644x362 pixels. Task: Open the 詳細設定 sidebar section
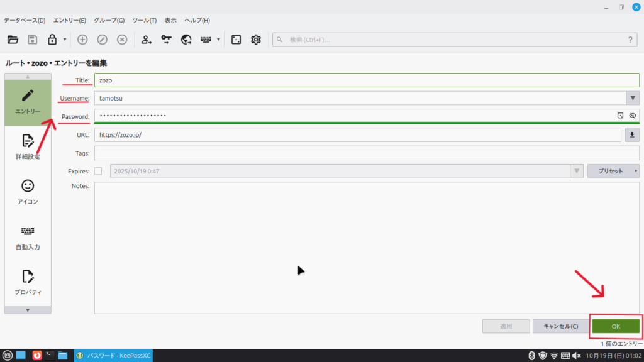[28, 146]
